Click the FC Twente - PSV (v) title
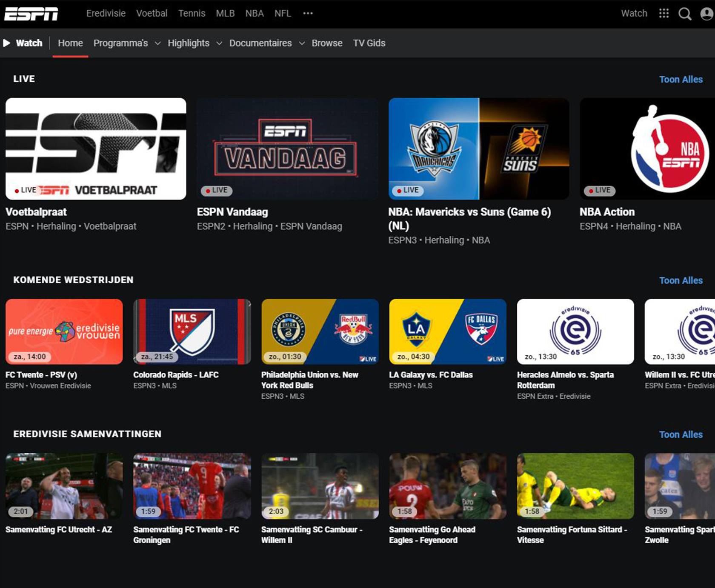 (41, 375)
